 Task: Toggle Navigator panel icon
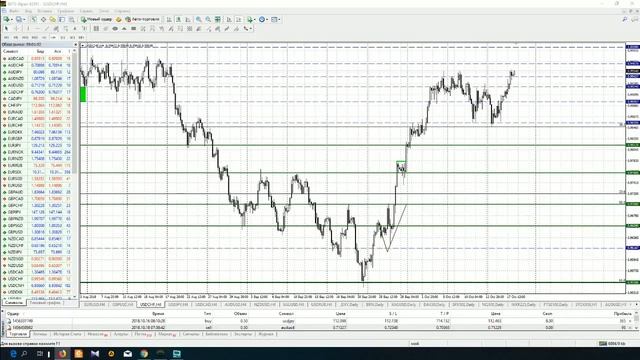53,19
